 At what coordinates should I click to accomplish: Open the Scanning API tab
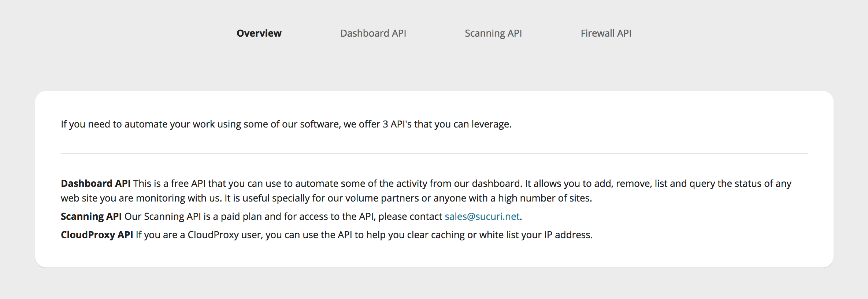point(493,33)
